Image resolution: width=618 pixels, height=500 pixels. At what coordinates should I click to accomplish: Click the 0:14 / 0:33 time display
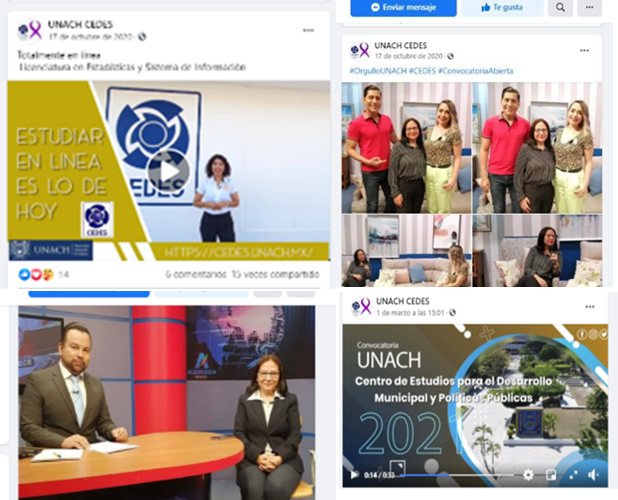tap(379, 475)
